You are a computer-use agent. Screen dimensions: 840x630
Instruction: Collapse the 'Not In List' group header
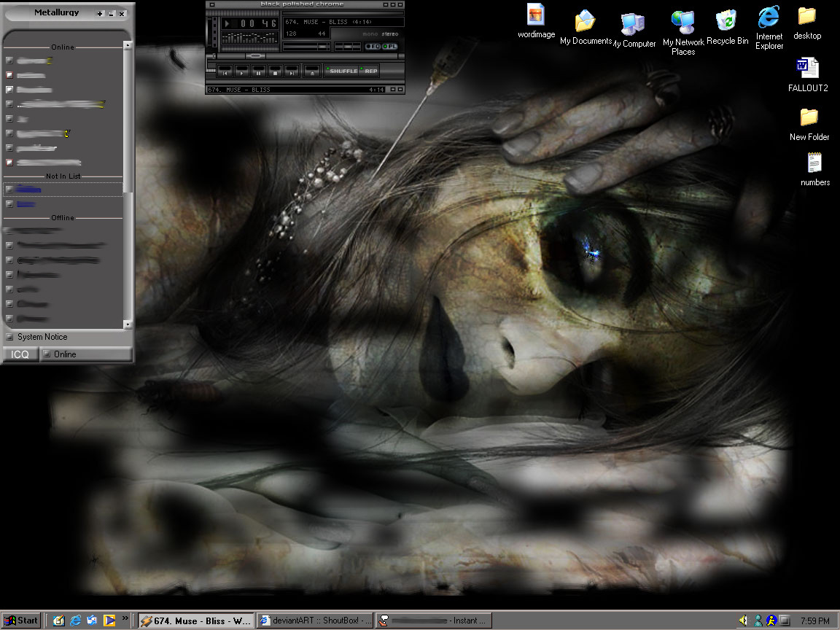[x=63, y=176]
